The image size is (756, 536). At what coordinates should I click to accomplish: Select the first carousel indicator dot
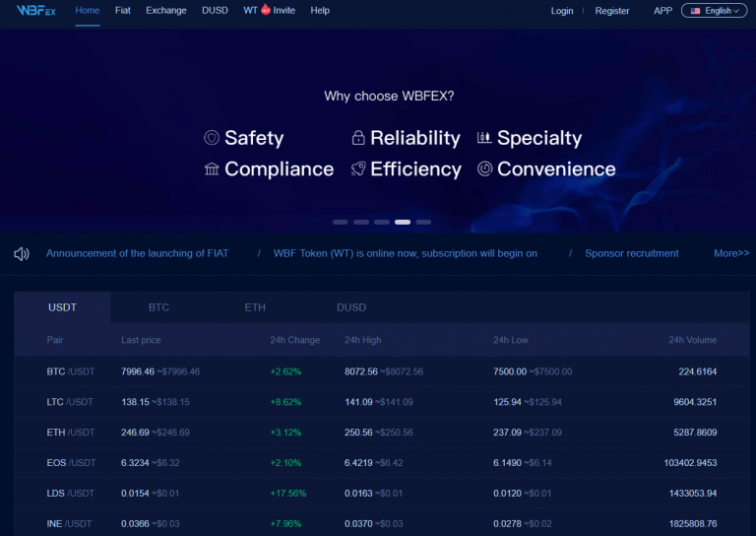tap(340, 222)
